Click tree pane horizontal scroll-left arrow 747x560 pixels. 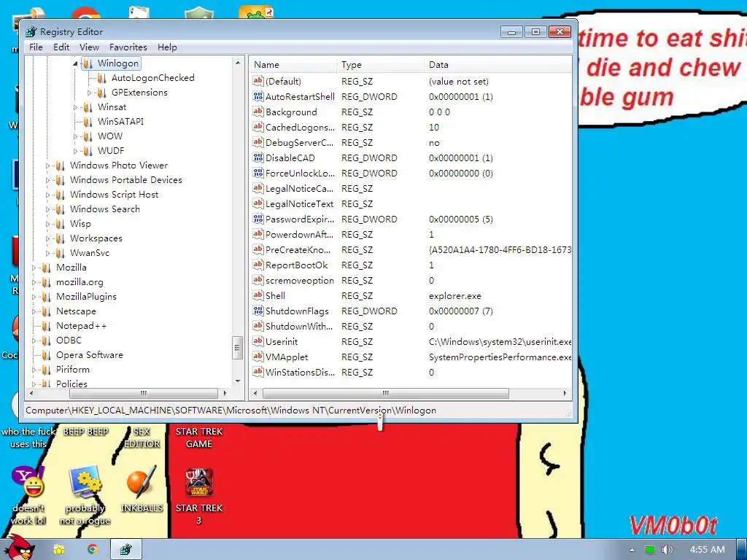pyautogui.click(x=31, y=393)
